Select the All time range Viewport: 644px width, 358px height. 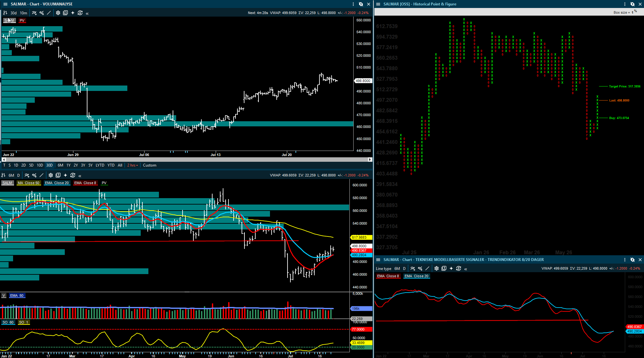click(x=120, y=165)
